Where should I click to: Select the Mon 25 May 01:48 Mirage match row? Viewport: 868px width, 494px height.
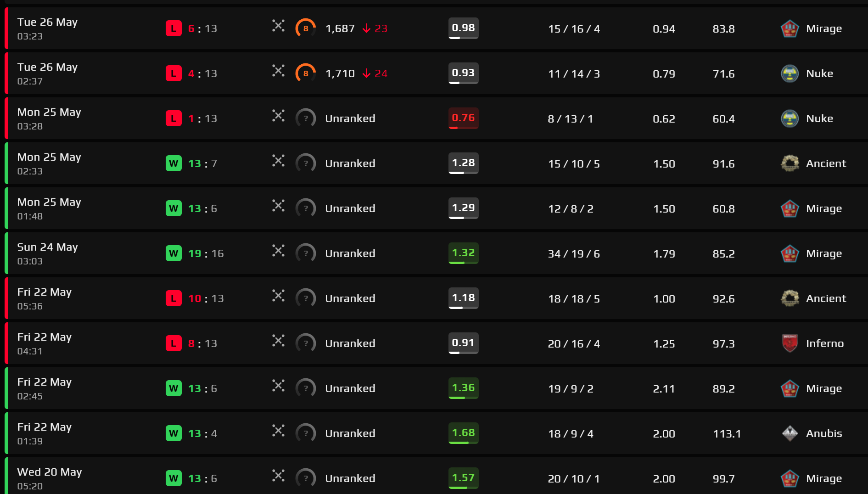[x=436, y=208]
